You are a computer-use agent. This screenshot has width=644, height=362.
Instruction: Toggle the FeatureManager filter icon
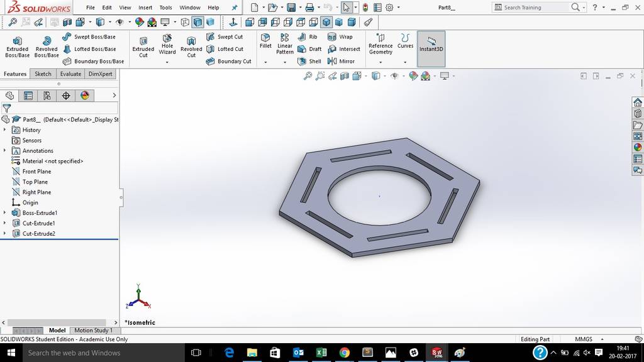tap(6, 108)
